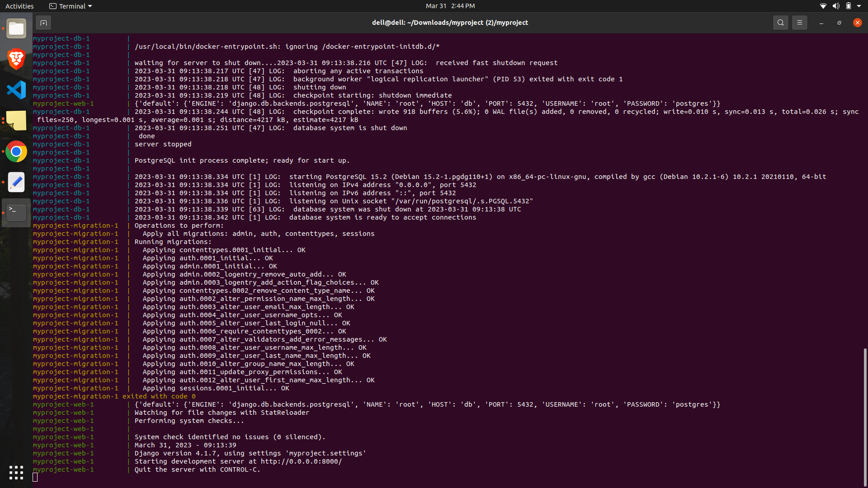Click 'Django version 4.1.7' line

point(250,453)
